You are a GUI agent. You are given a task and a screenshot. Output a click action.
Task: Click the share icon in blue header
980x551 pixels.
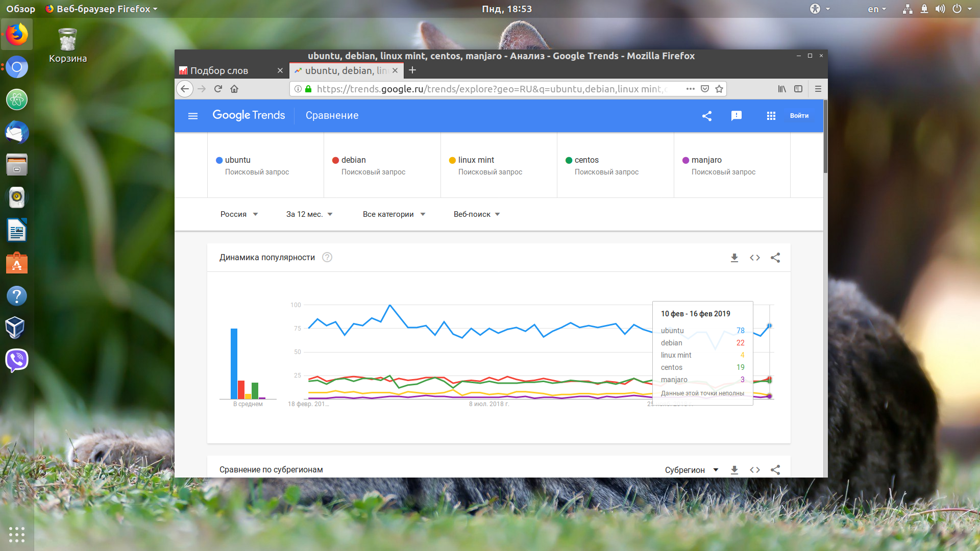[x=707, y=116]
